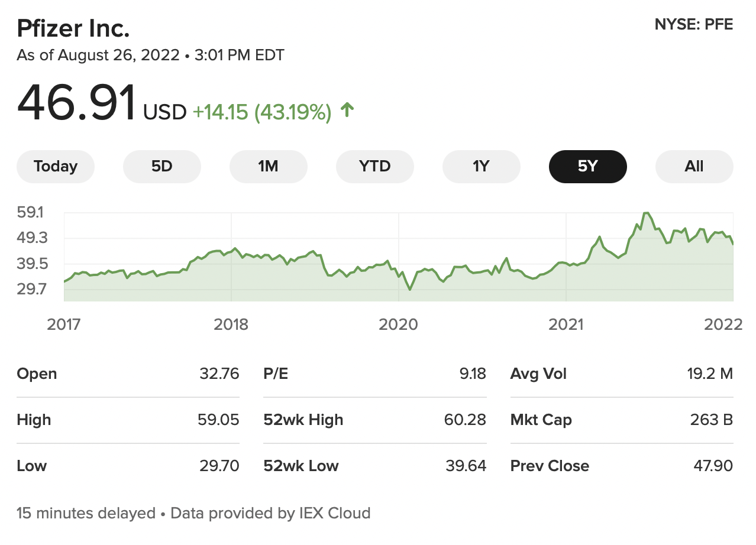This screenshot has width=756, height=545.
Task: Click the 2018 x-axis label
Action: click(x=231, y=324)
